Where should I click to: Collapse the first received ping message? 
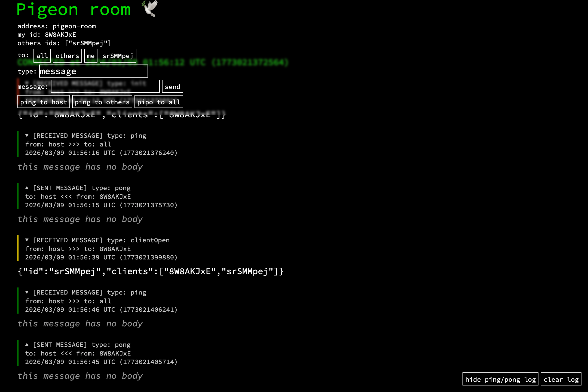27,135
